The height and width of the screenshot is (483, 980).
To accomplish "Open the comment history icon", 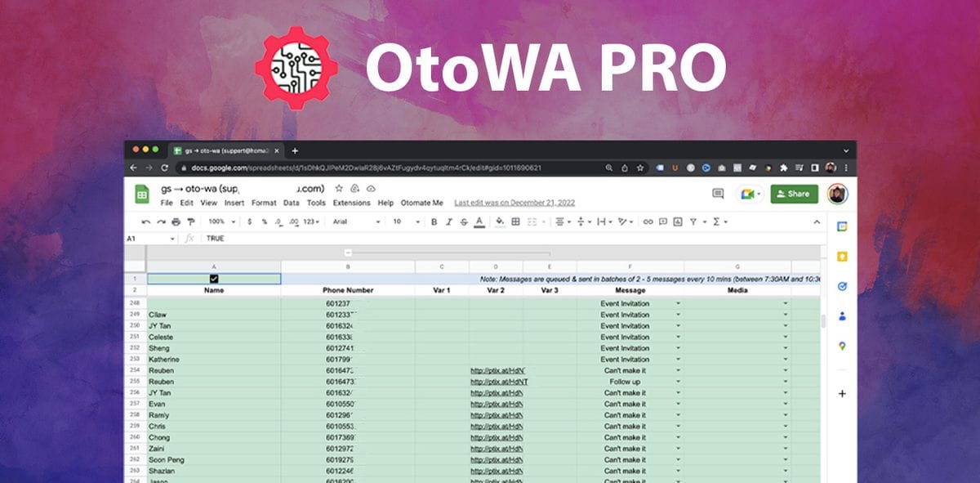I will (x=718, y=194).
